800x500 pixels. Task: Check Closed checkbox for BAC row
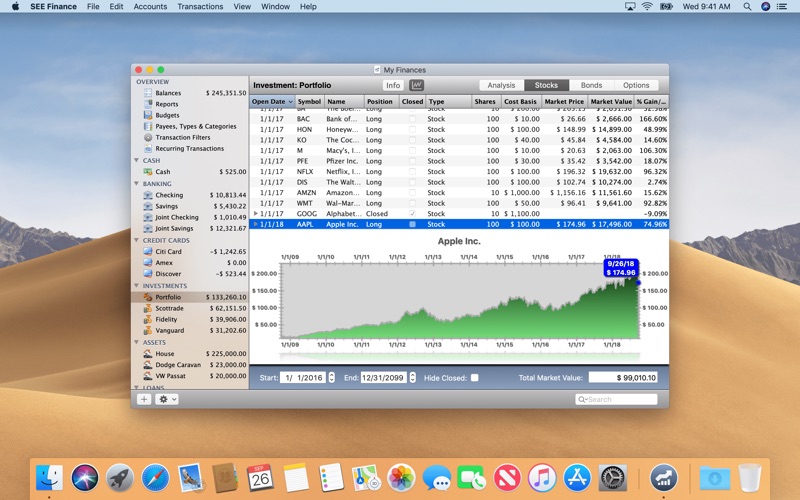412,119
